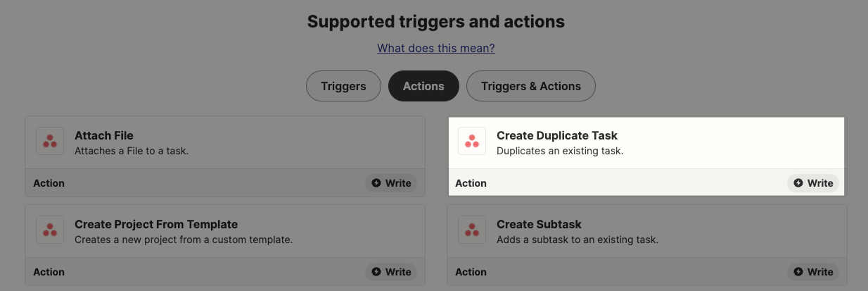Screen dimensions: 868x291
Task: Click Asana icon next to Create Project From Template
Action: click(50, 230)
